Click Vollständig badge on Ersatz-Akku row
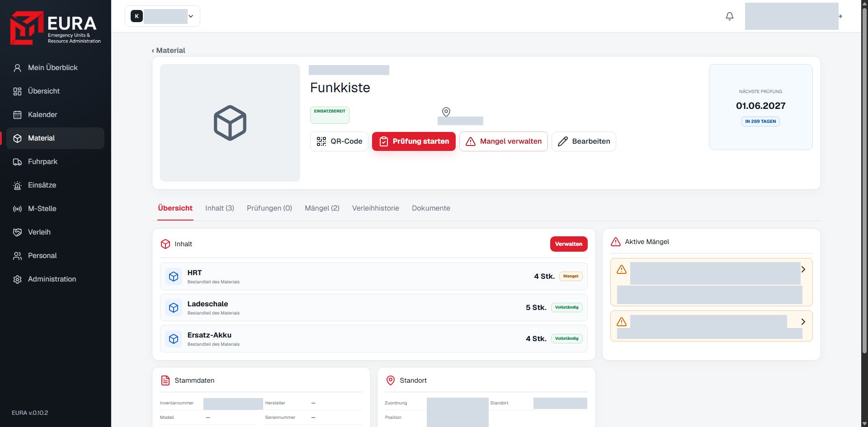 click(x=567, y=339)
